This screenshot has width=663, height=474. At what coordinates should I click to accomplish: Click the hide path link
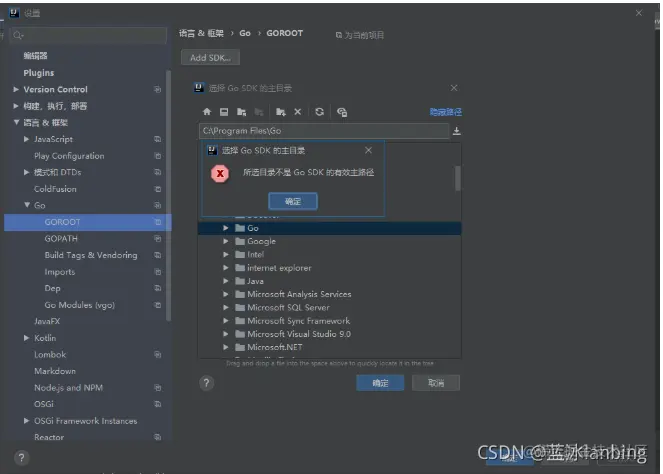pos(446,112)
